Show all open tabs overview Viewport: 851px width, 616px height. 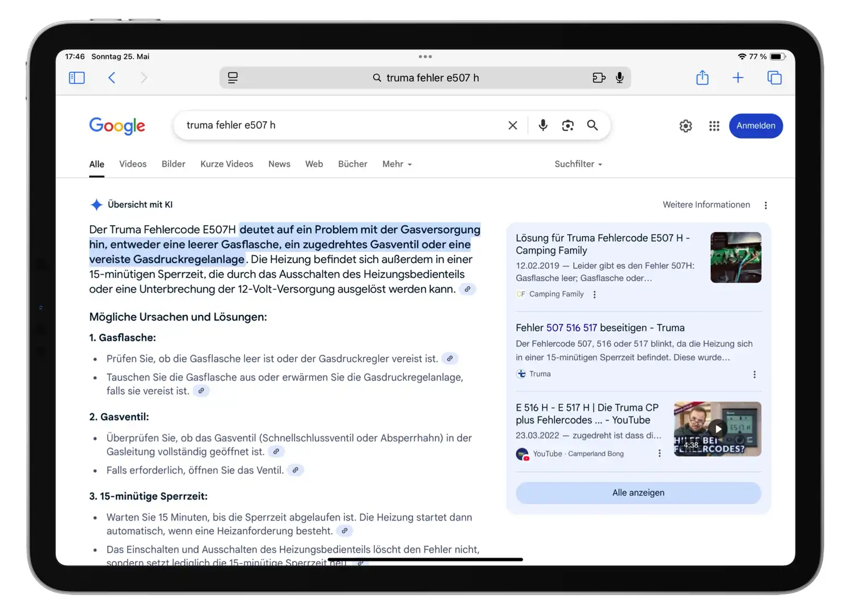coord(774,78)
